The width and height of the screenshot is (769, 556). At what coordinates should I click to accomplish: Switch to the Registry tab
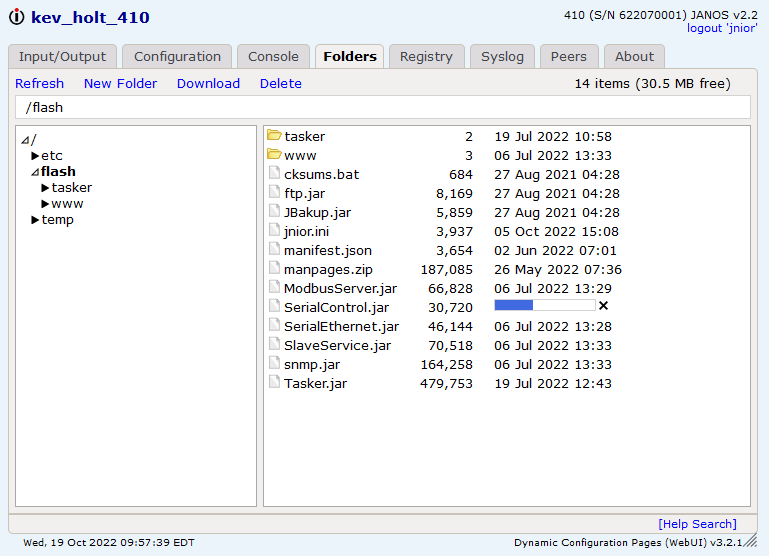426,57
